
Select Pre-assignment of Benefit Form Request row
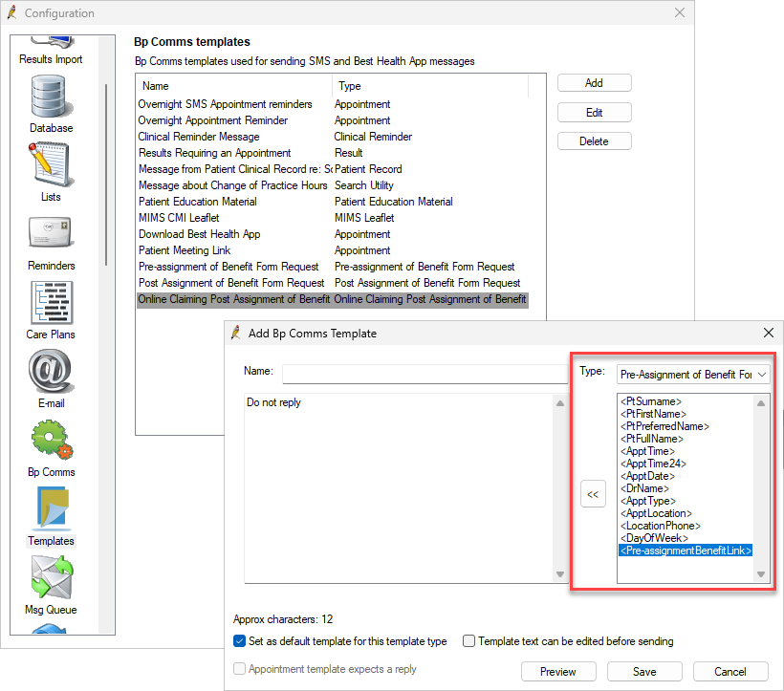pos(333,267)
